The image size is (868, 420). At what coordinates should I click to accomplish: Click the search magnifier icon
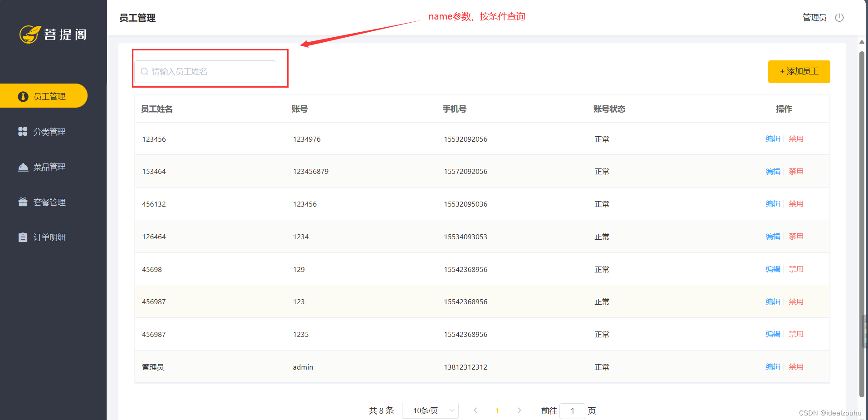pyautogui.click(x=144, y=71)
